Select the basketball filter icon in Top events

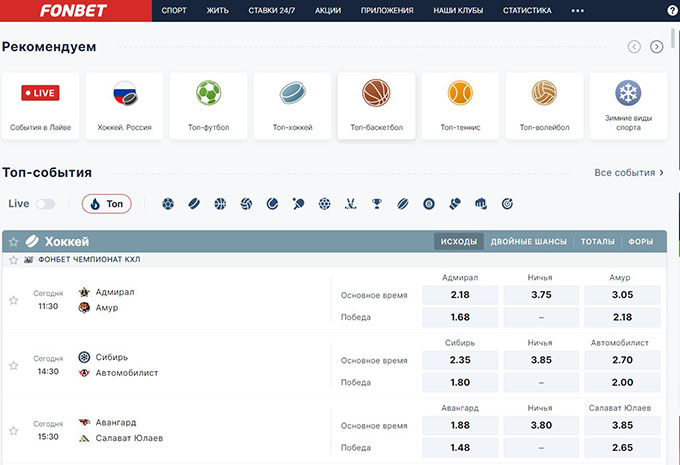click(x=220, y=203)
